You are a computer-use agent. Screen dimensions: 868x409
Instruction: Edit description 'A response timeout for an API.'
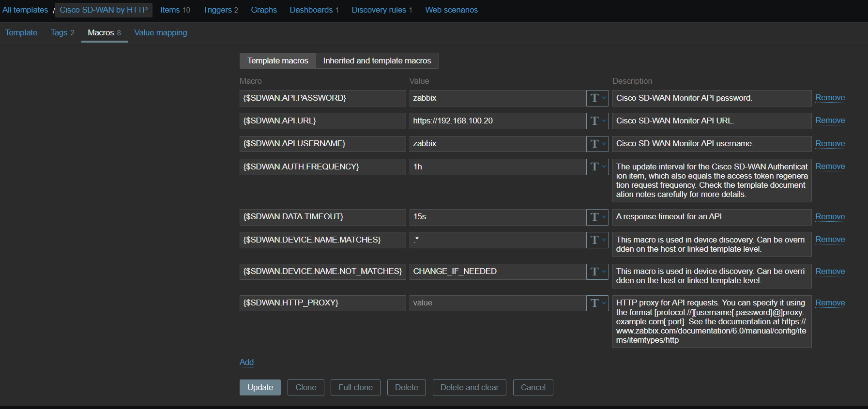pyautogui.click(x=712, y=217)
